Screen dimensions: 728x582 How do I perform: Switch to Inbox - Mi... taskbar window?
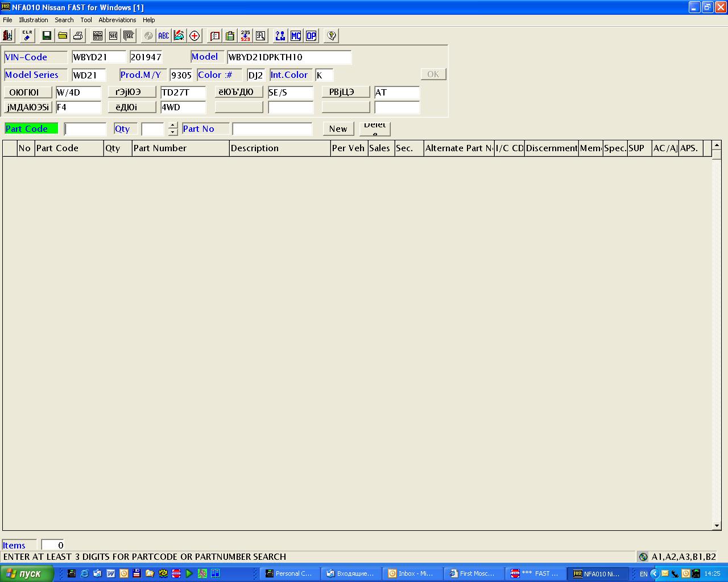click(412, 573)
